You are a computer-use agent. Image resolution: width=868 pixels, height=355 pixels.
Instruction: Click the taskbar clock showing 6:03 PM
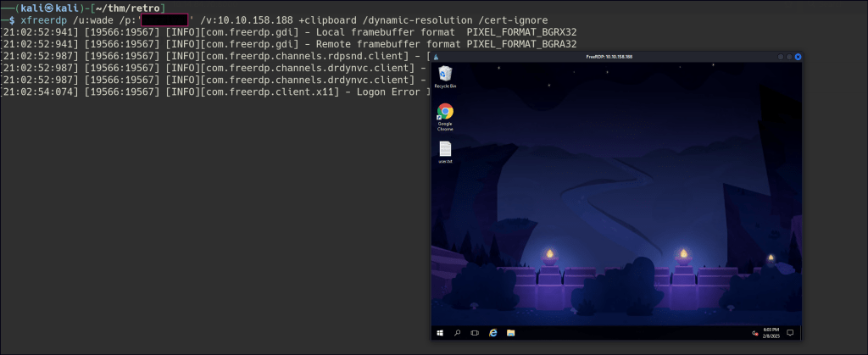(x=771, y=333)
